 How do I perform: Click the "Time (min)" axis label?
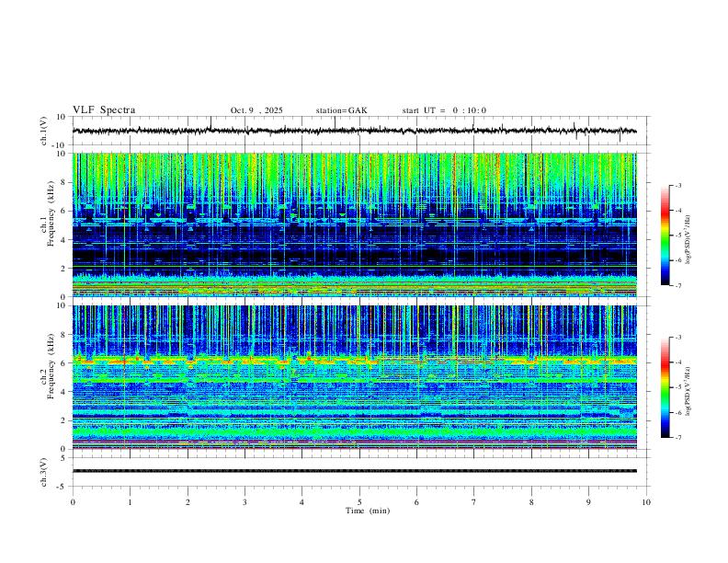tap(368, 511)
